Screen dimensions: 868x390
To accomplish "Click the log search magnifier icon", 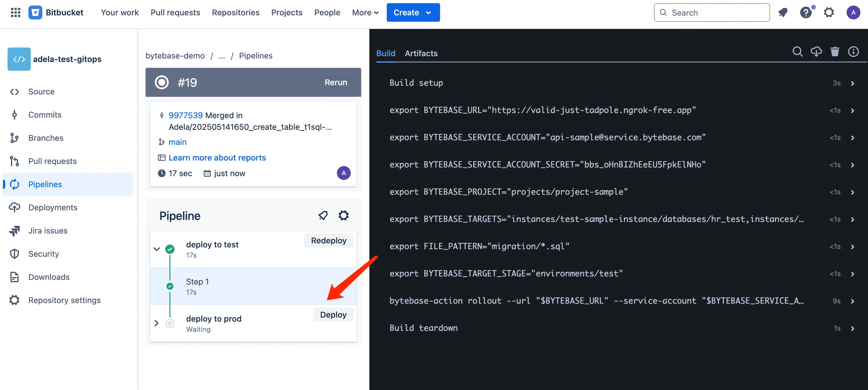I will [x=797, y=52].
